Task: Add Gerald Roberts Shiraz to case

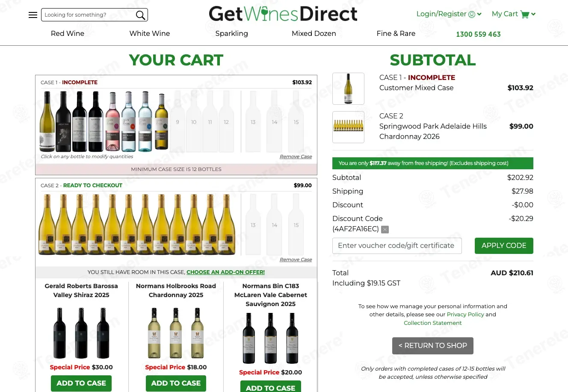Action: tap(81, 383)
